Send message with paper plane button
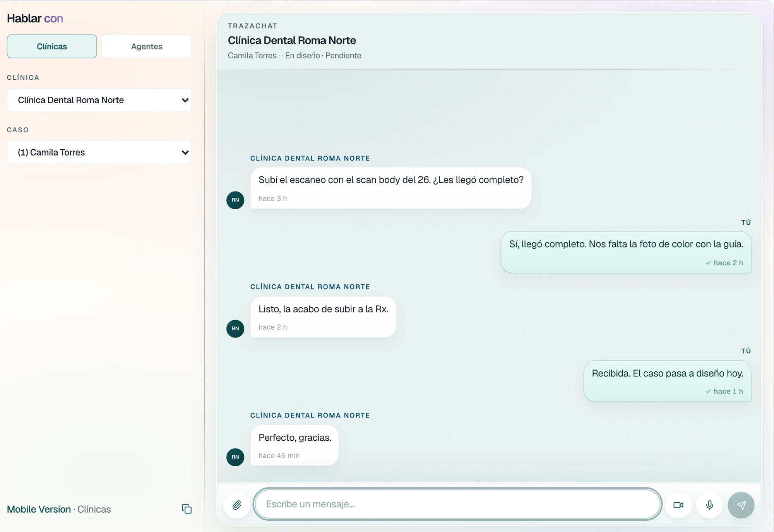This screenshot has height=532, width=774. (x=741, y=505)
